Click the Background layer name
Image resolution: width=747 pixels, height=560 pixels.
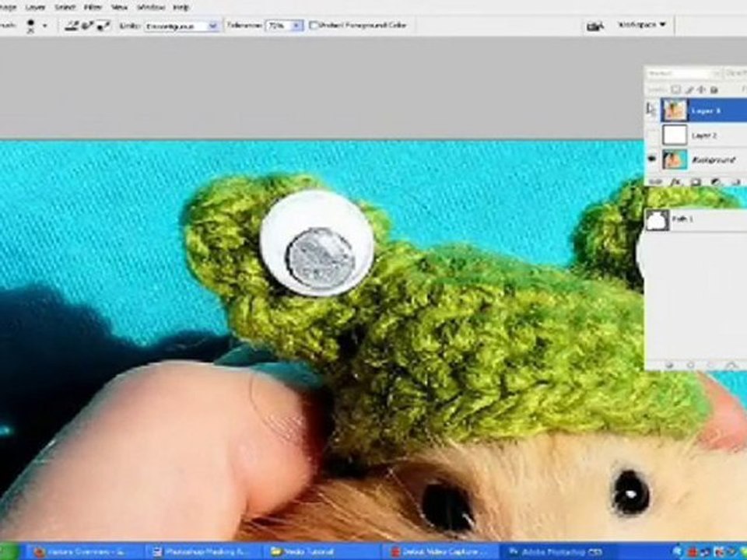coord(714,160)
